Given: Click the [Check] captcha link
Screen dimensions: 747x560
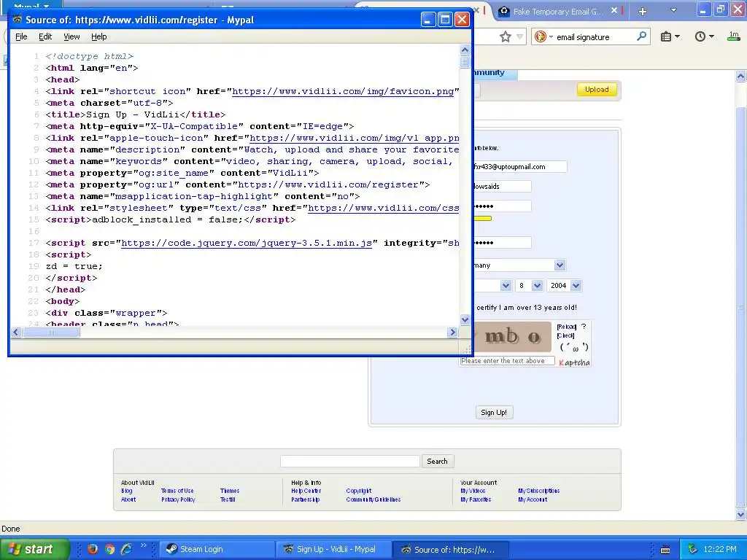Looking at the screenshot, I should 565,335.
